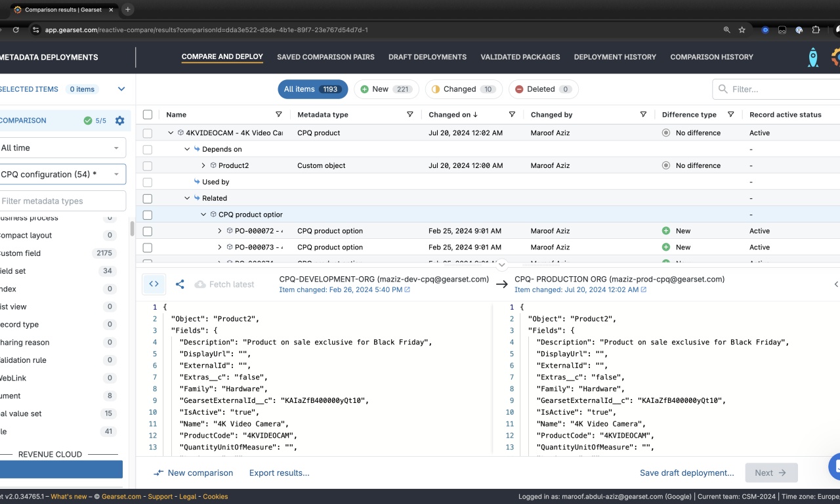Tick the select-all checkbox in table header
Viewport: 840px width, 504px height.
point(148,115)
